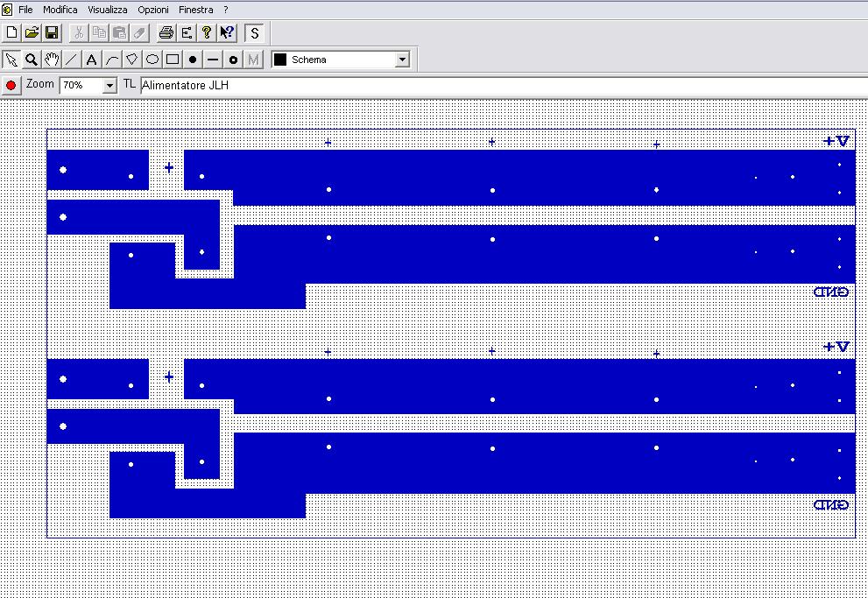The width and height of the screenshot is (868, 598).
Task: Select the hand pan tool
Action: point(52,60)
